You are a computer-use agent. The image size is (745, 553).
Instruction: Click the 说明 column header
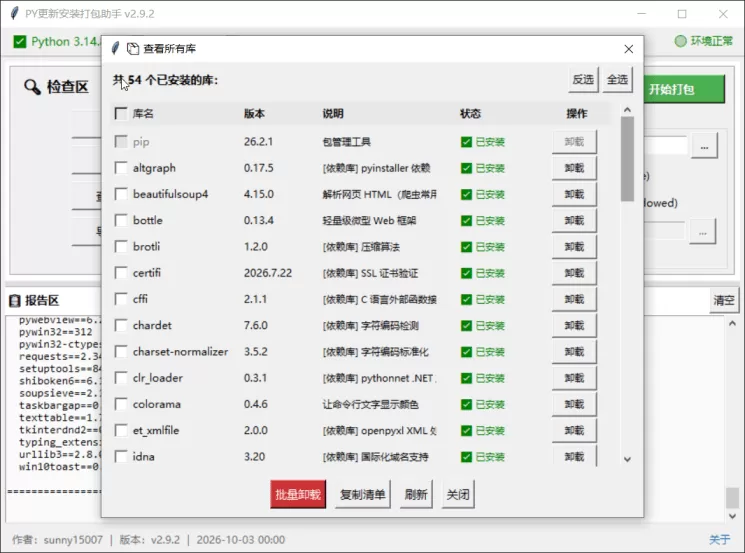click(333, 114)
